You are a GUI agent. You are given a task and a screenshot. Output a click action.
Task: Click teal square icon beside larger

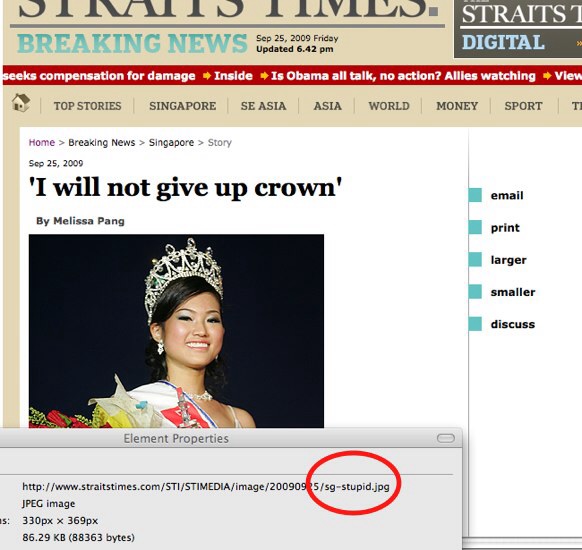475,260
